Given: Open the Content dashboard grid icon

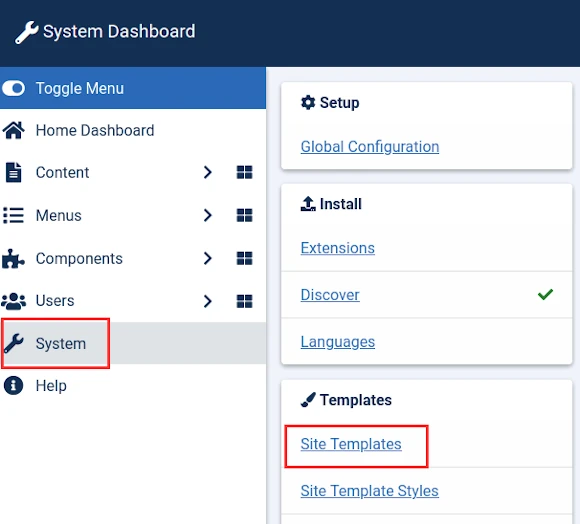Looking at the screenshot, I should click(244, 172).
